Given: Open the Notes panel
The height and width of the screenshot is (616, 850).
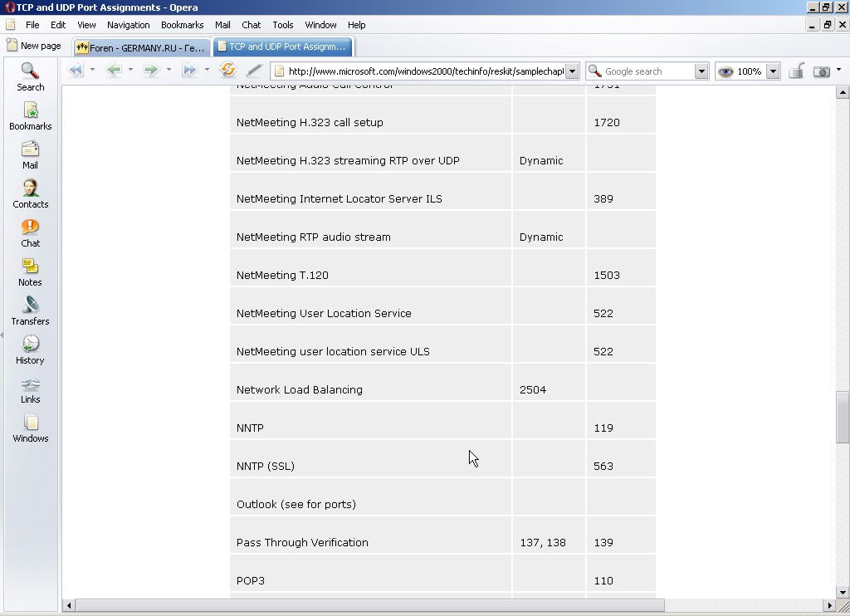Looking at the screenshot, I should click(x=31, y=272).
